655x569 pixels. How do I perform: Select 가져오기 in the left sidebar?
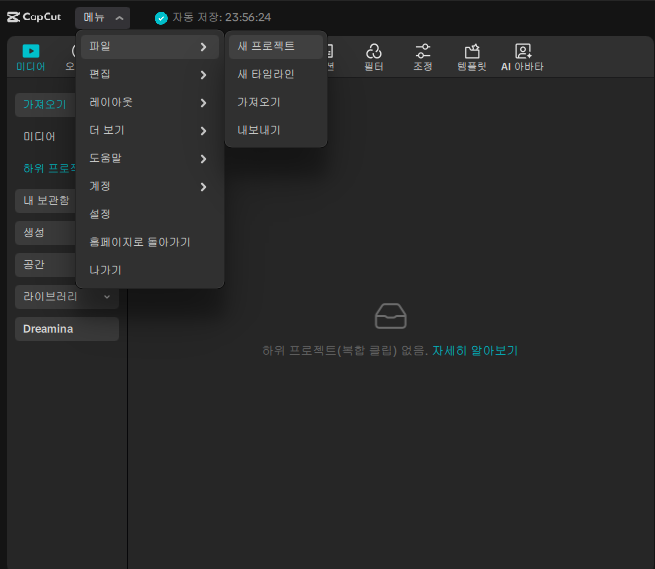pos(45,104)
